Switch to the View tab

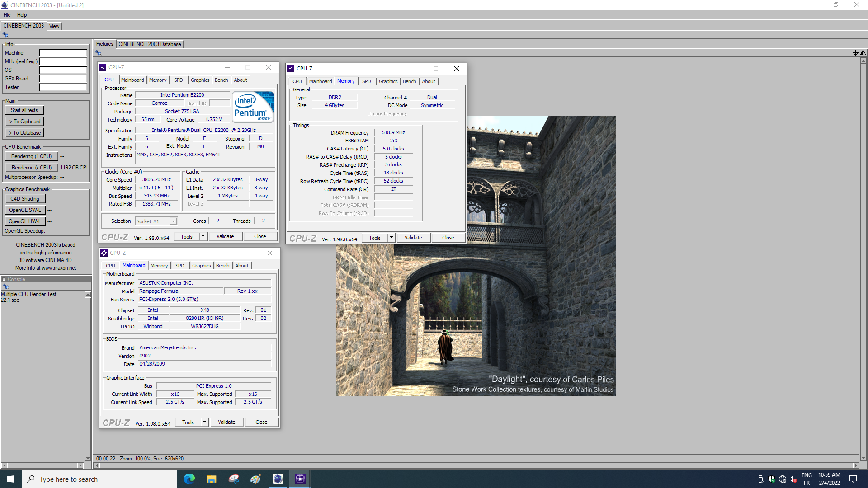point(54,26)
